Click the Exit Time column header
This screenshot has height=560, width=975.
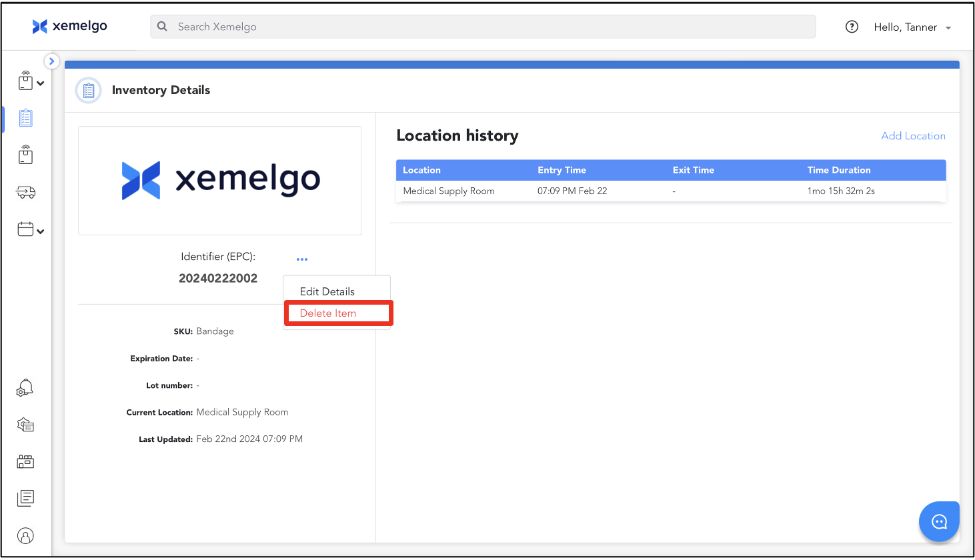coord(693,170)
